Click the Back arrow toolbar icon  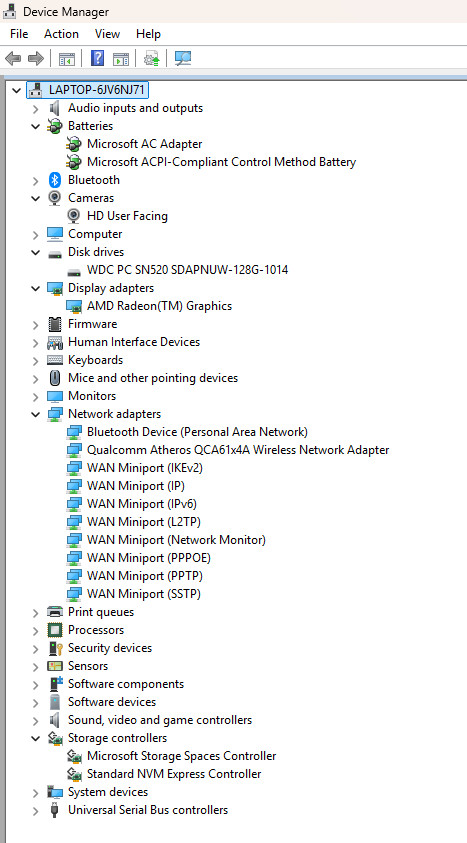(x=13, y=58)
